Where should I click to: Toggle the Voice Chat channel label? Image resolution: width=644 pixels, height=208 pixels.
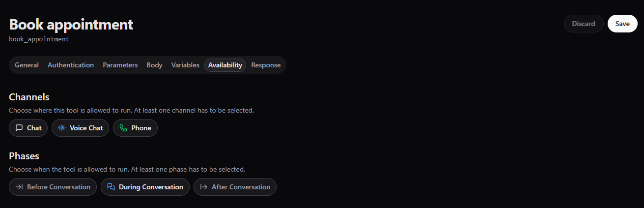point(86,128)
